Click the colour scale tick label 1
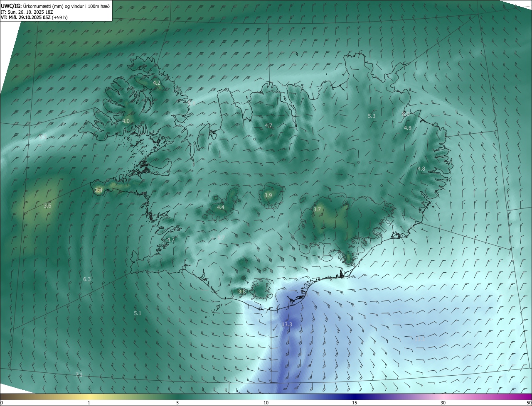 [x=89, y=403]
